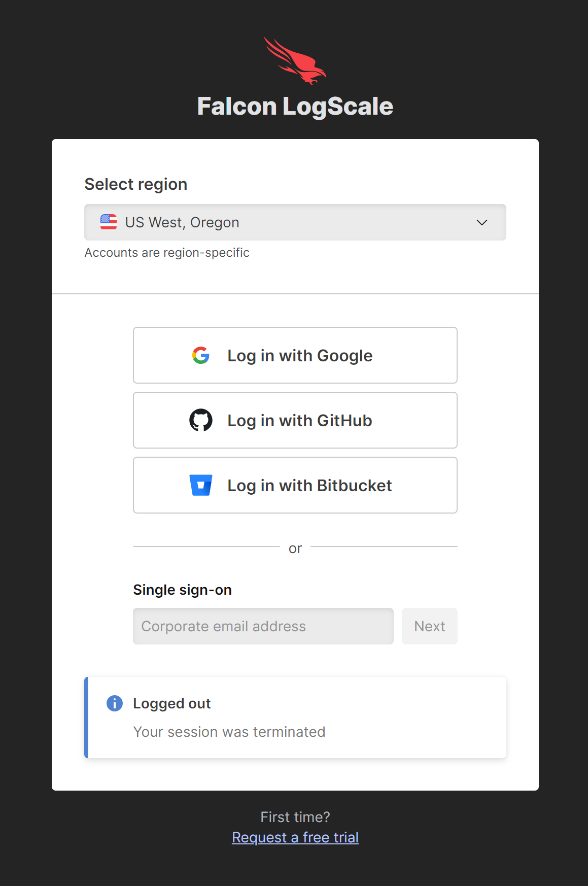Click the Single sign-on label
This screenshot has width=588, height=886.
click(182, 590)
